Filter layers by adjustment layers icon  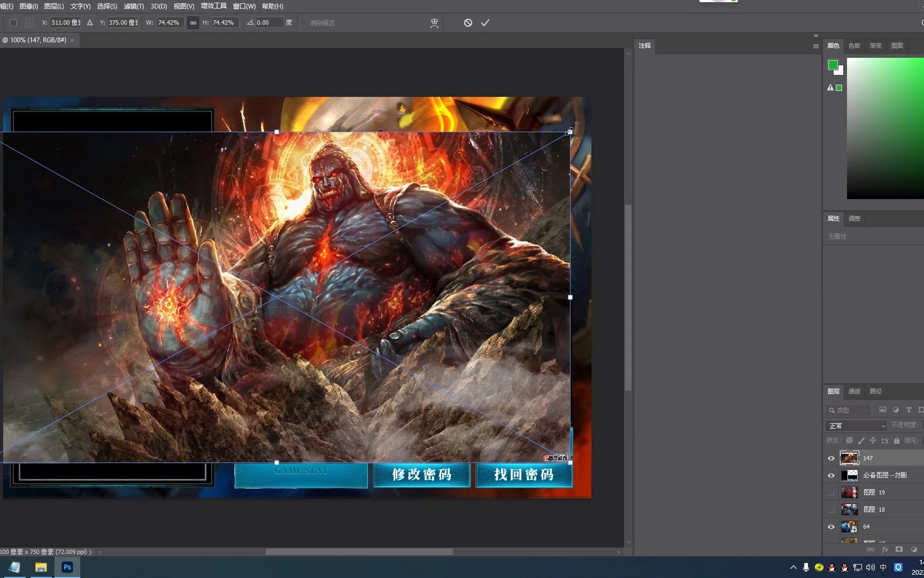896,410
